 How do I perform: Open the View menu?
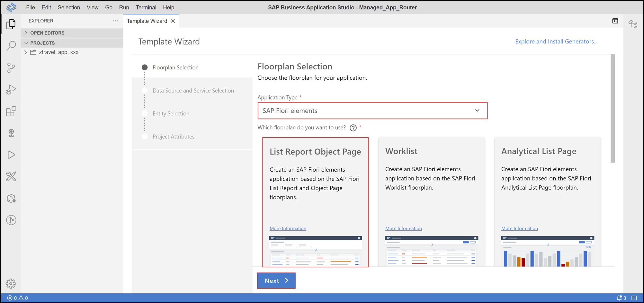point(93,7)
